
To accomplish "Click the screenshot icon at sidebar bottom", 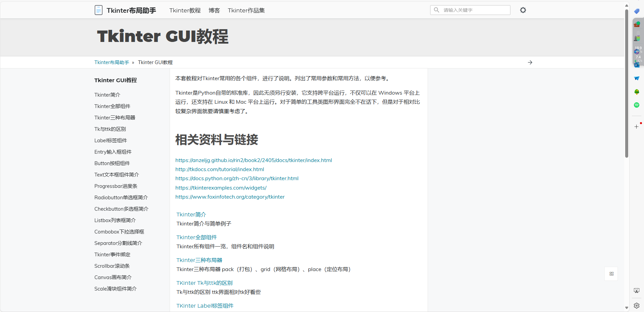I will pyautogui.click(x=637, y=291).
